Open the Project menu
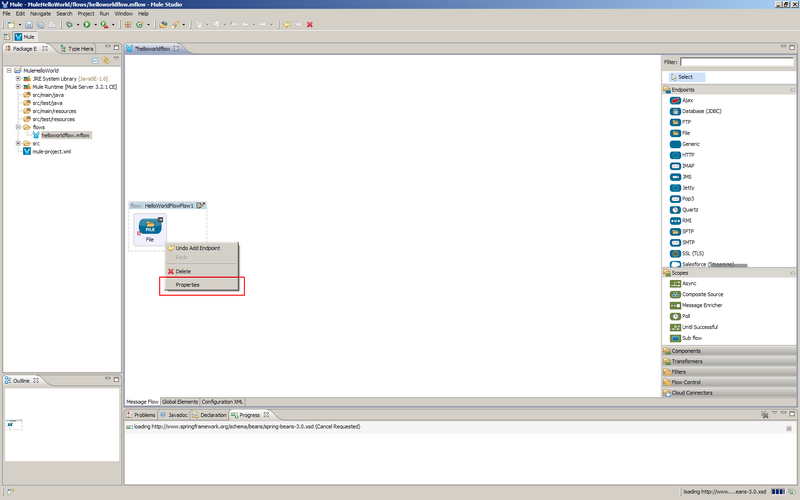This screenshot has height=500, width=800. 86,14
